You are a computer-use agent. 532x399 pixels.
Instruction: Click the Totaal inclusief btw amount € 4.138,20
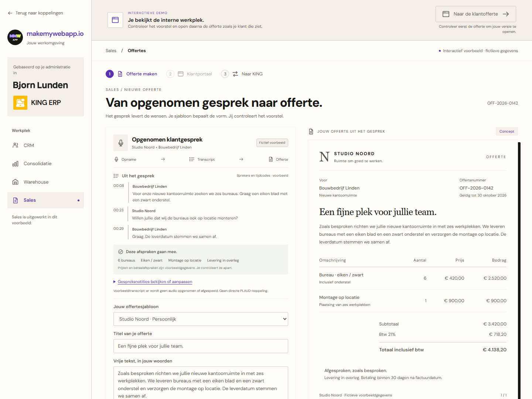coord(495,350)
